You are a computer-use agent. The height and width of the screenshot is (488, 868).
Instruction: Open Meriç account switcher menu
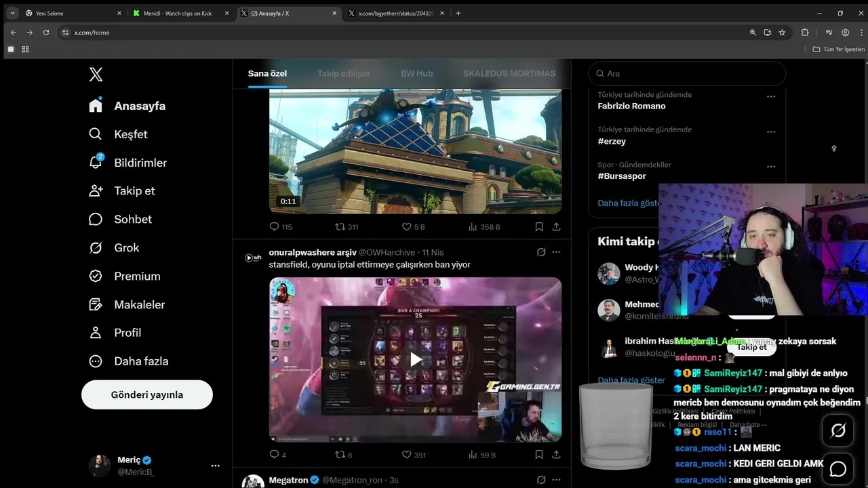pyautogui.click(x=155, y=466)
